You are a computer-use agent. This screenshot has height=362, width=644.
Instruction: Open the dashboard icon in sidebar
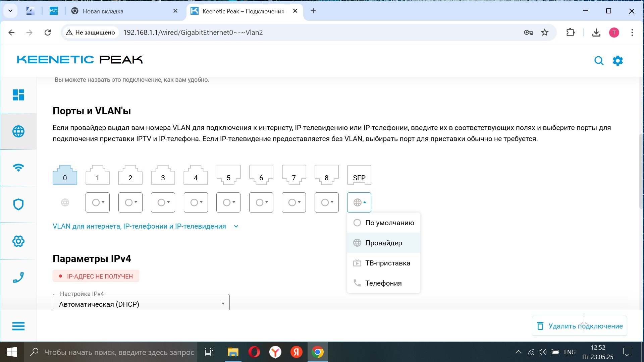(18, 95)
